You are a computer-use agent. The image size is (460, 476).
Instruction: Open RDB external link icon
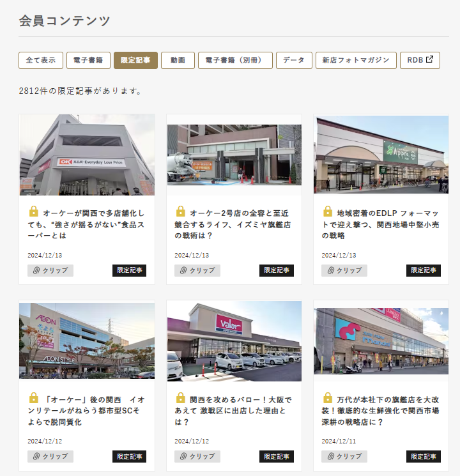tap(429, 60)
